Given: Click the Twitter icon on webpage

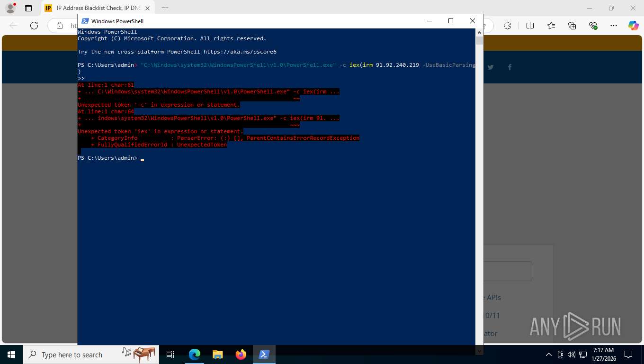Looking at the screenshot, I should 491,67.
